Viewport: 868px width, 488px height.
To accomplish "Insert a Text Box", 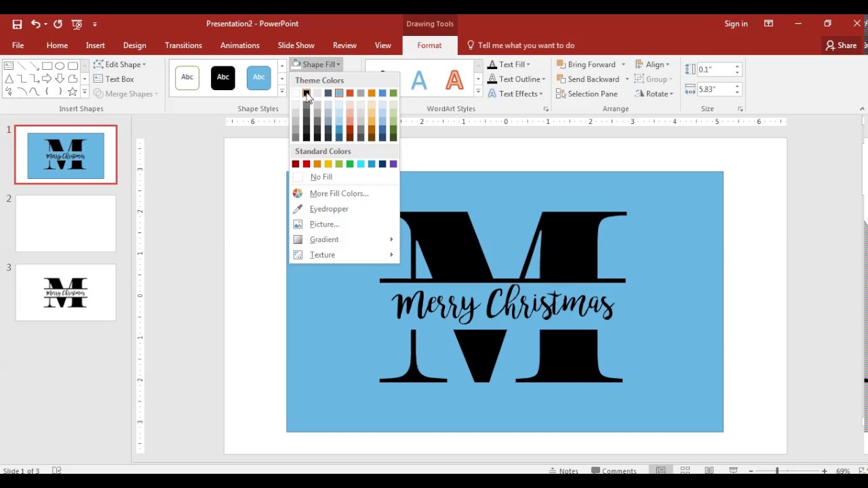I will click(113, 79).
